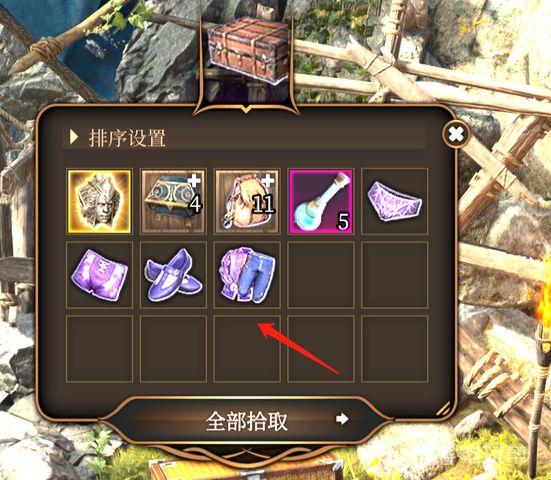The height and width of the screenshot is (480, 551).
Task: Select the backpack item with count 11
Action: (x=247, y=201)
